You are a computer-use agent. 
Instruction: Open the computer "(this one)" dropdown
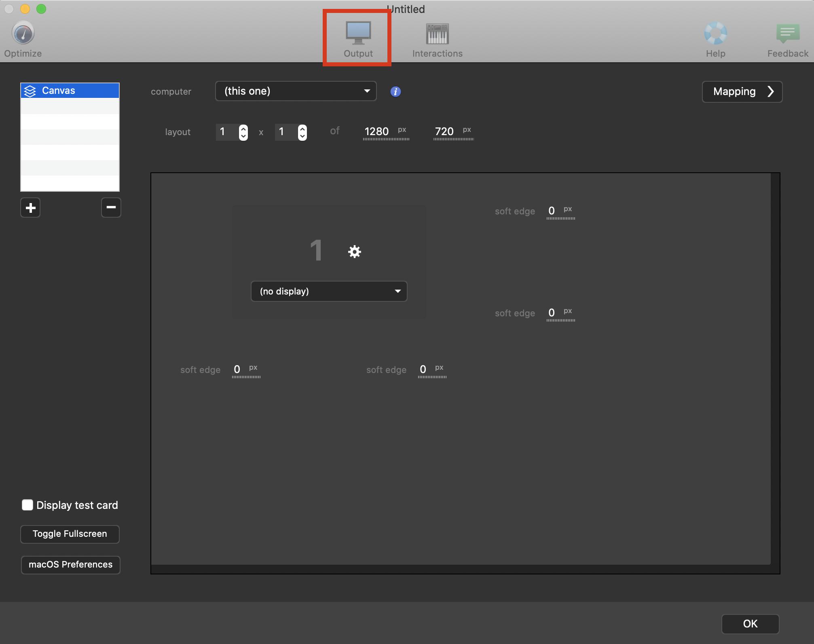(296, 91)
